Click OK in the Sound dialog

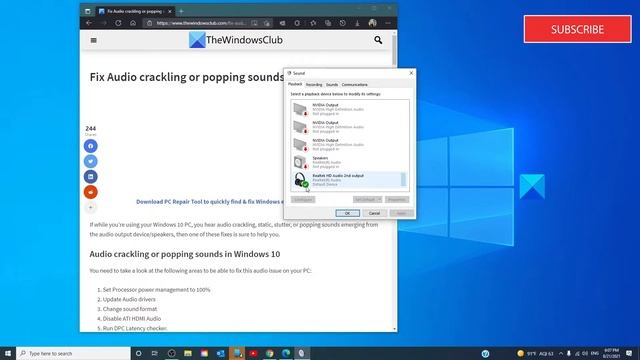347,213
